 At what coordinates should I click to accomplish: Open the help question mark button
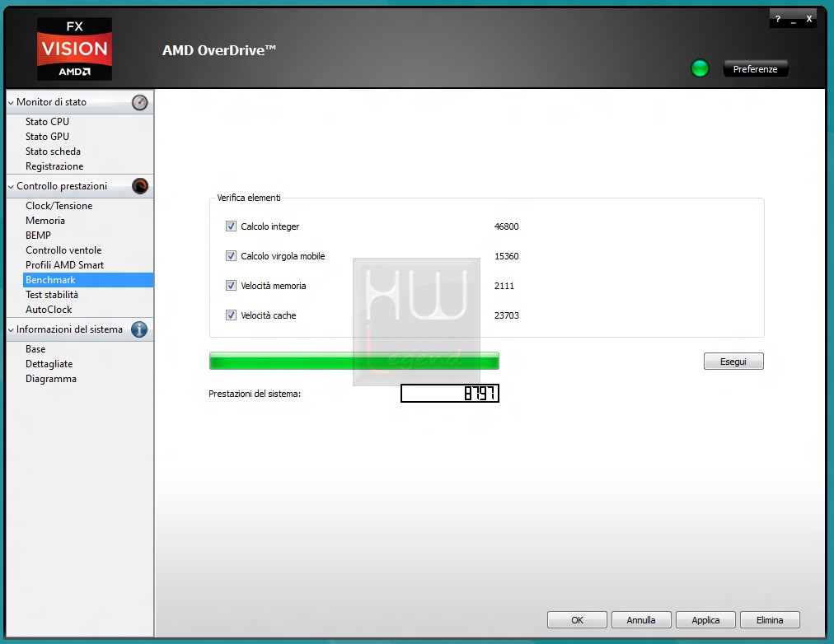778,19
